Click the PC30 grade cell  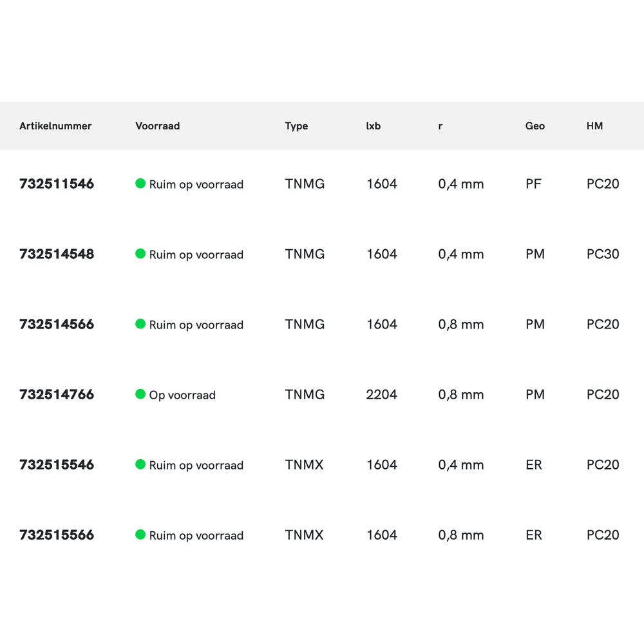click(x=603, y=254)
